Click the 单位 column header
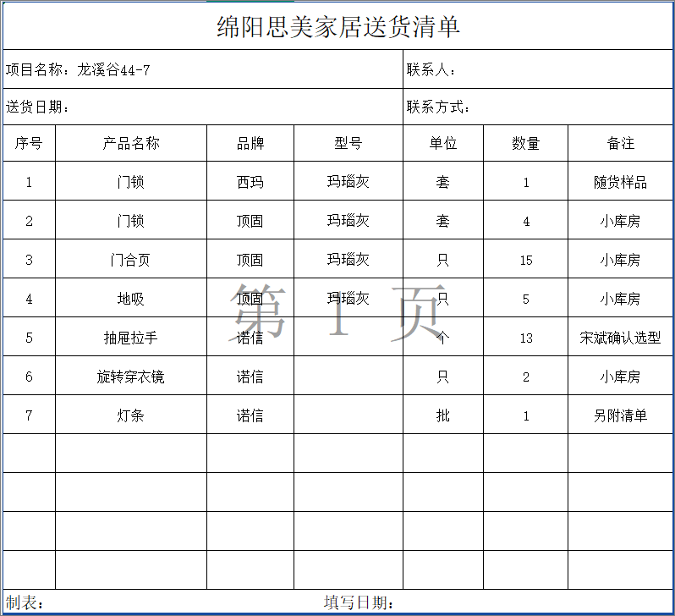This screenshot has height=616, width=675. tap(443, 143)
